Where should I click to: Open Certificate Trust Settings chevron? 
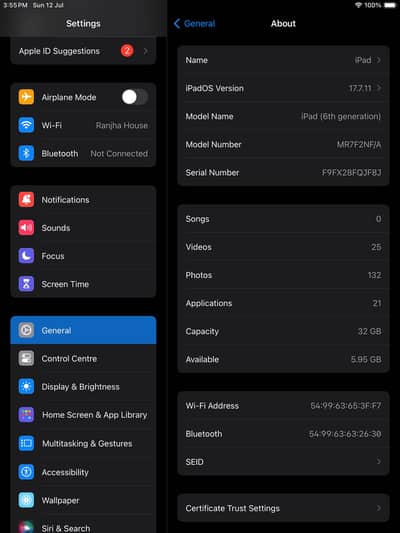tap(379, 508)
